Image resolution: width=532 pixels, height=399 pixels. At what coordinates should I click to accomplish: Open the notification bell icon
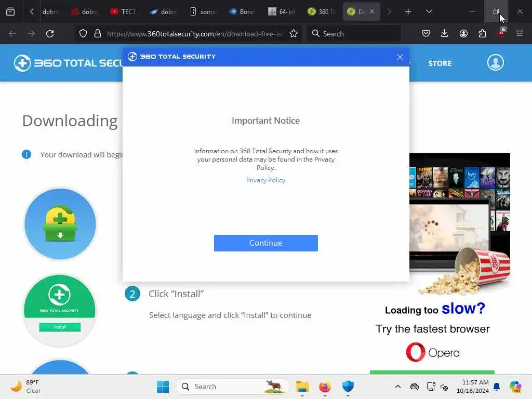click(x=496, y=387)
